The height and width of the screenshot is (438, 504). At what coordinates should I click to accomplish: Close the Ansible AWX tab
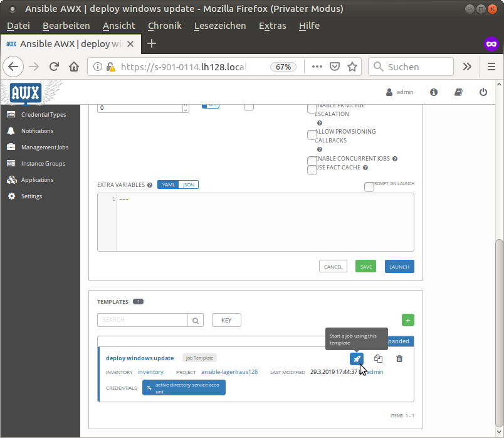130,44
